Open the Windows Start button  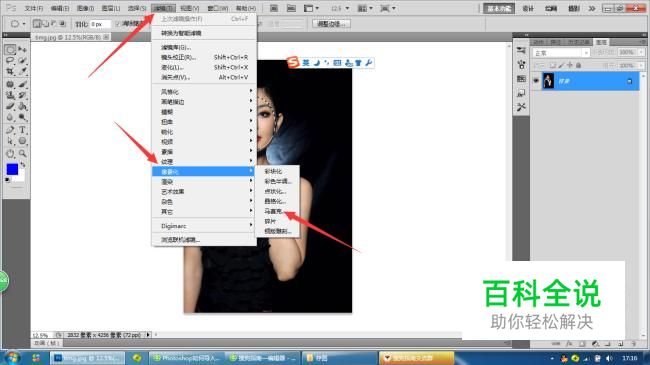(x=12, y=358)
